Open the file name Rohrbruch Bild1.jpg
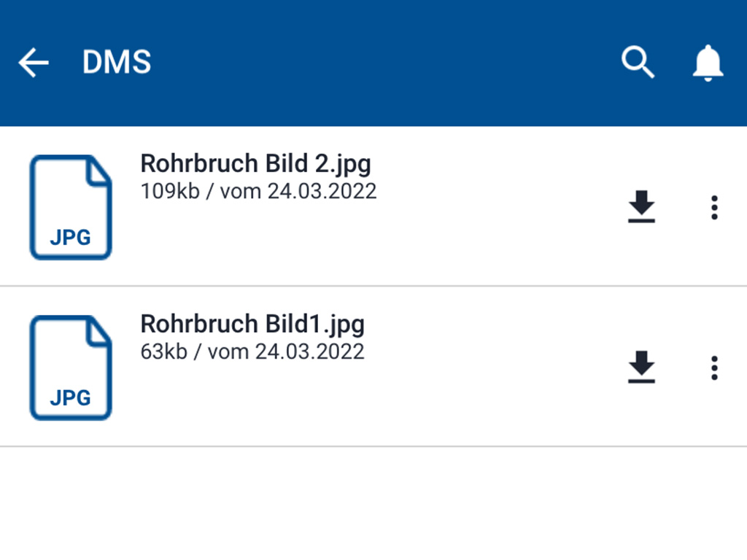747x560 pixels. point(252,324)
